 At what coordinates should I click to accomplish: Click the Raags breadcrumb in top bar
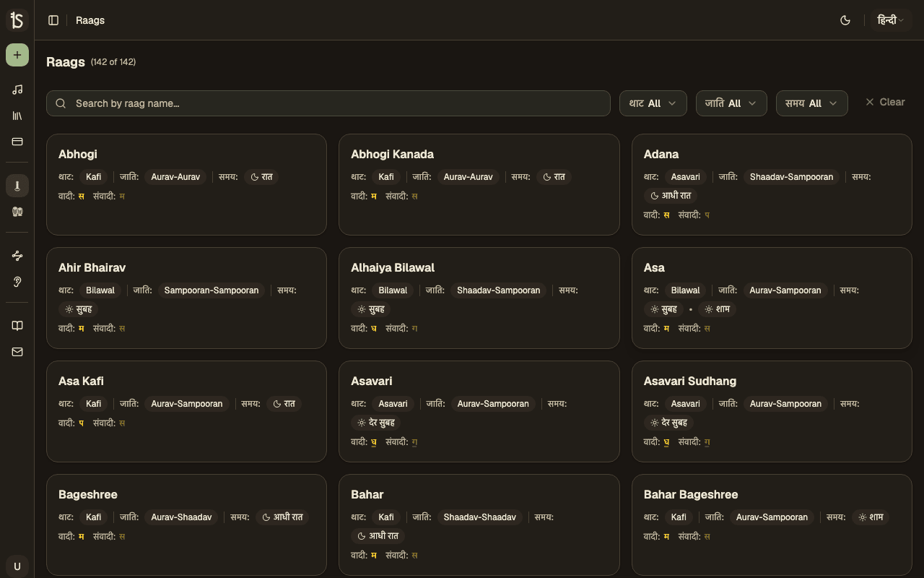(x=90, y=20)
